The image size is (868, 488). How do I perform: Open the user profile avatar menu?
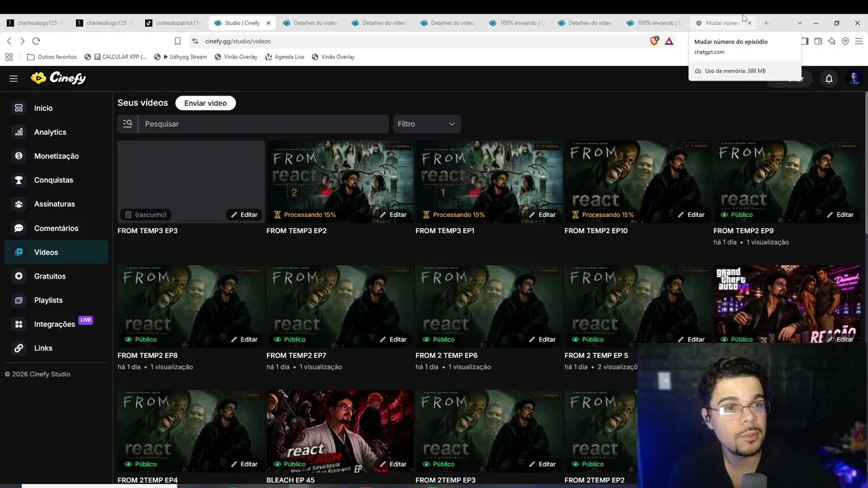click(854, 79)
